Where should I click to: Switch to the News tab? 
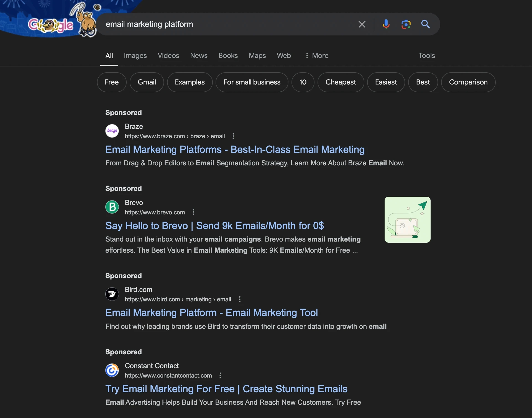point(199,56)
